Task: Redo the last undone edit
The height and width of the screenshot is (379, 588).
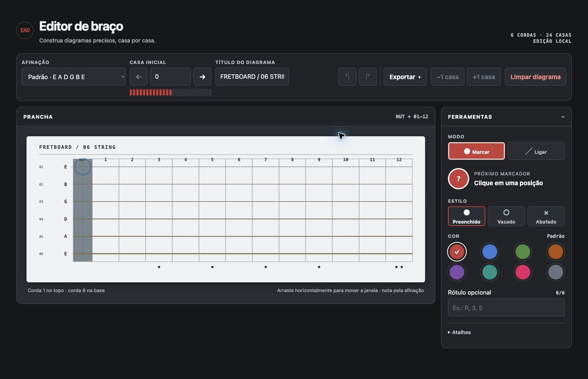Action: click(367, 77)
